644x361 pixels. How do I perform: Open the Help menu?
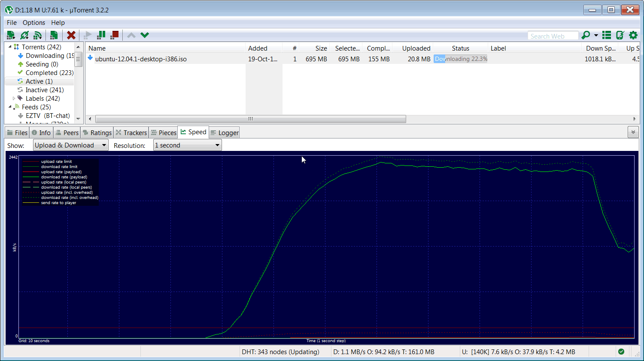point(58,23)
